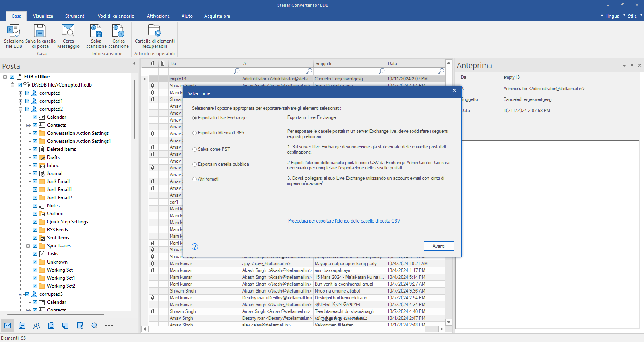Screen dimensions: 644x342
Task: Collapse the EDB offline tree node
Action: coord(5,77)
